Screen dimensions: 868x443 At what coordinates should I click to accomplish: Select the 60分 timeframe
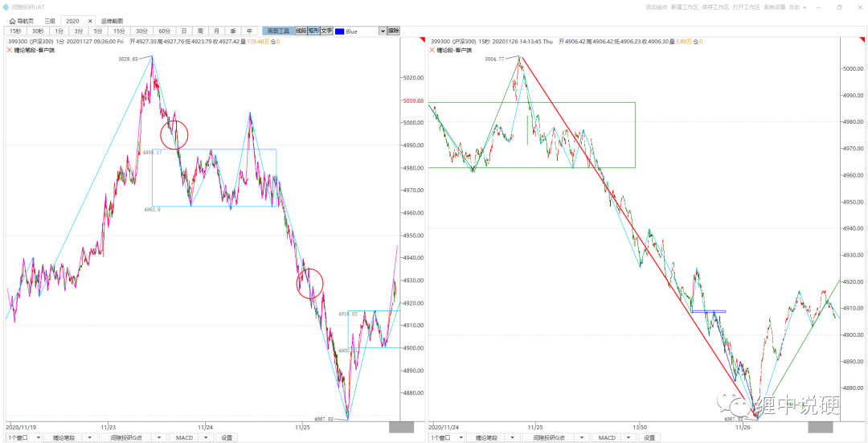(165, 31)
